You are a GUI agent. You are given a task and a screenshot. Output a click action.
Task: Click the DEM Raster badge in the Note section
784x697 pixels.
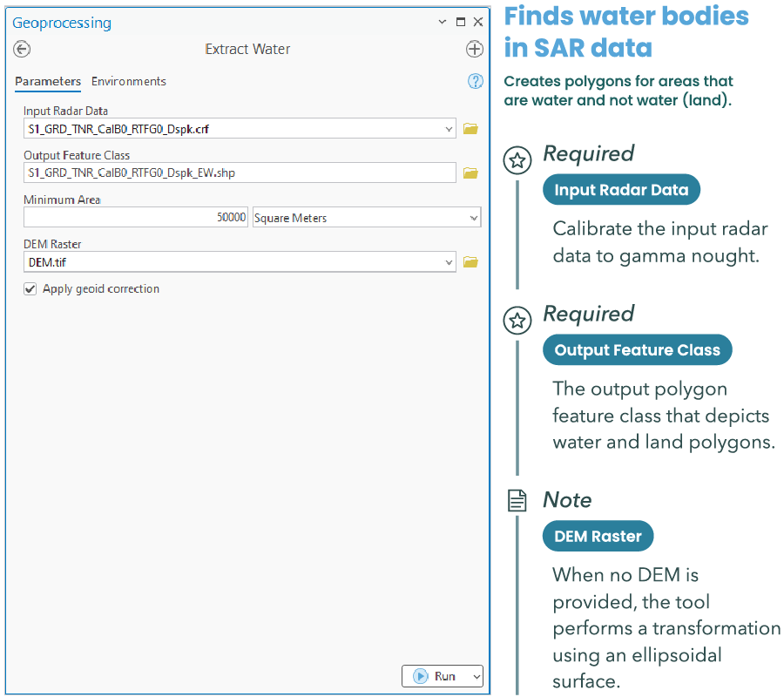pos(598,536)
